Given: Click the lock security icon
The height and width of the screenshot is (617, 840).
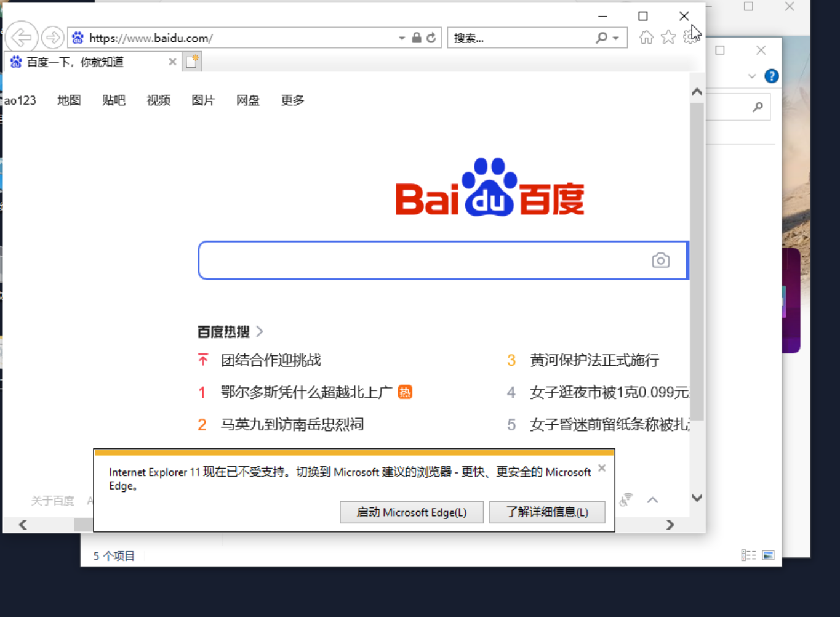Looking at the screenshot, I should [x=417, y=38].
